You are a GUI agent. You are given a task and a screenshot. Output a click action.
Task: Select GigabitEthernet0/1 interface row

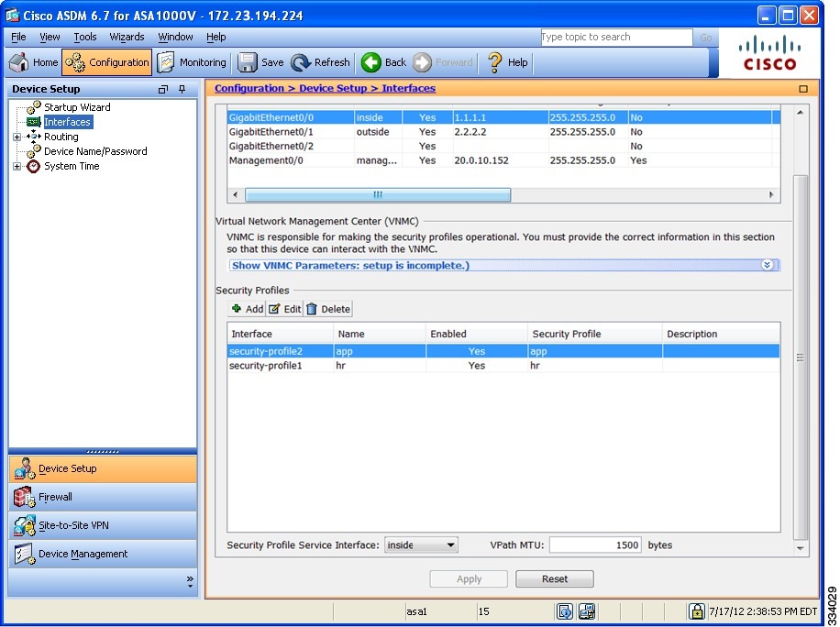(503, 132)
